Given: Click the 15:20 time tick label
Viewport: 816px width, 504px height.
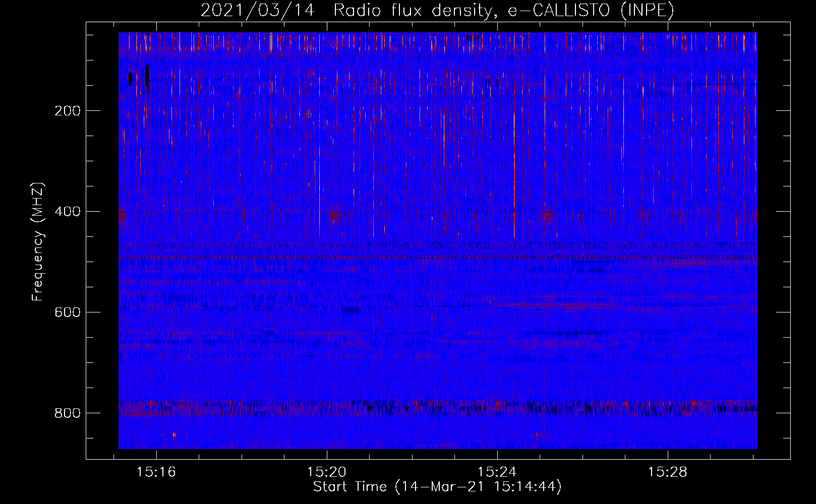Looking at the screenshot, I should pos(327,472).
